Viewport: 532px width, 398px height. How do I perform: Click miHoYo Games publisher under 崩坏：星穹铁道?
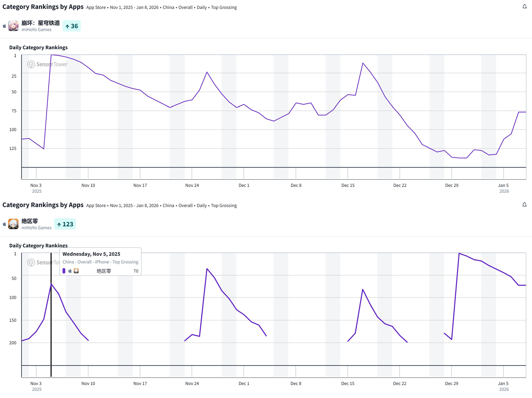36,30
